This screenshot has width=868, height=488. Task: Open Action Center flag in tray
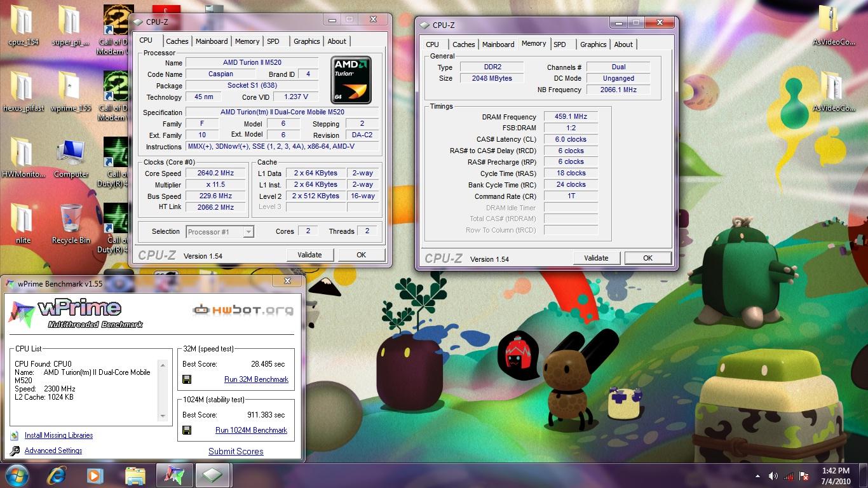click(x=804, y=476)
